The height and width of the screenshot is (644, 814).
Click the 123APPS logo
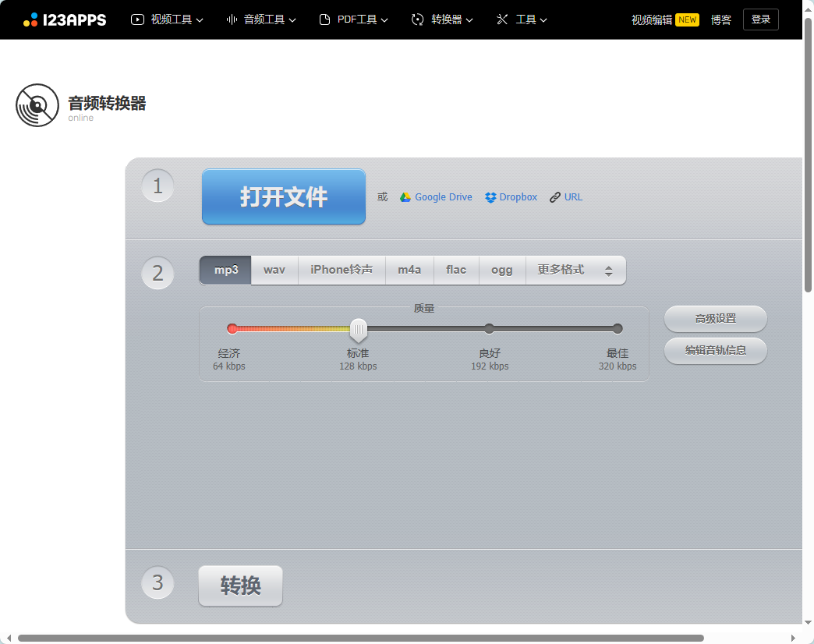65,19
